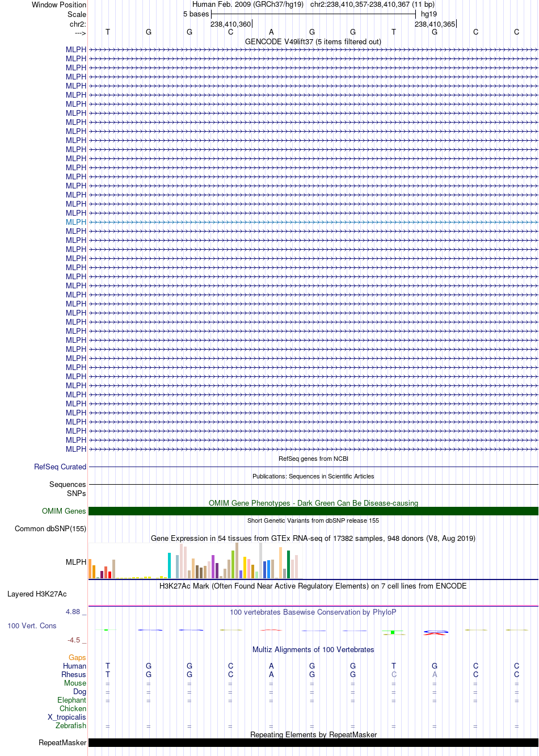539x756 pixels.
Task: Click the 238,410,360 position label
Action: 230,24
